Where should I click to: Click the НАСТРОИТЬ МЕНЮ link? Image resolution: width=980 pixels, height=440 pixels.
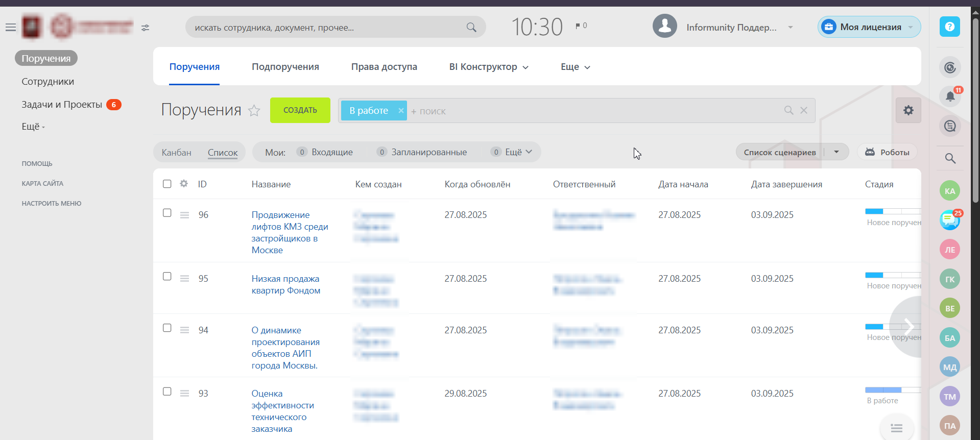click(x=52, y=204)
